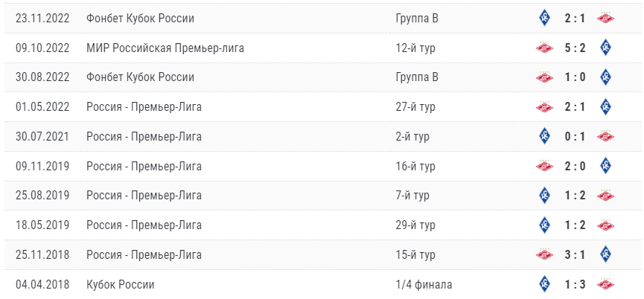Open the 3 : 1 score from 25.11.2018
The height and width of the screenshot is (299, 644).
click(x=575, y=255)
